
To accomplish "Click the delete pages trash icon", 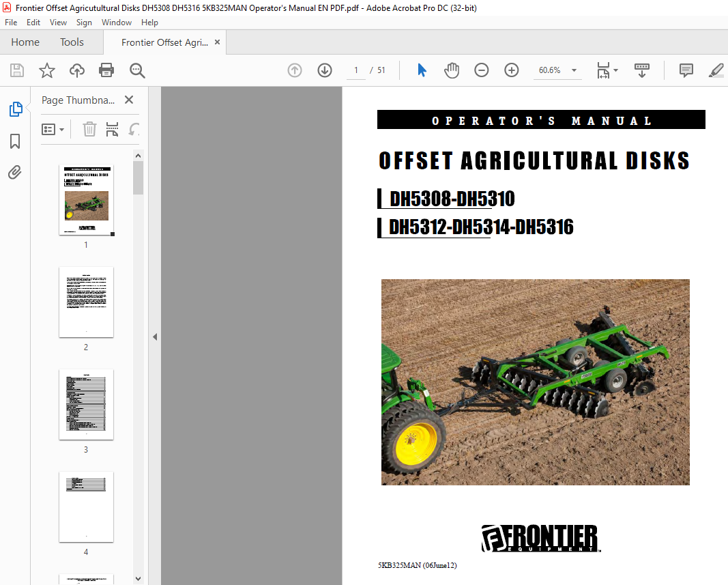I will click(x=89, y=129).
